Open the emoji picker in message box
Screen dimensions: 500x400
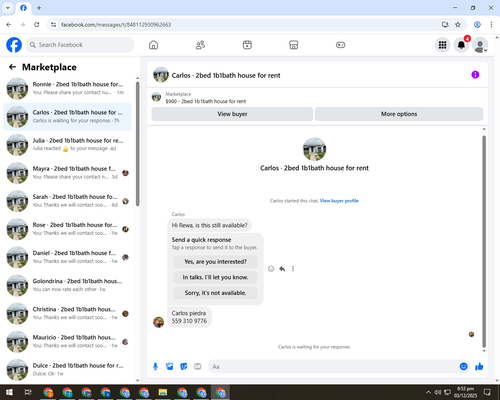(463, 367)
